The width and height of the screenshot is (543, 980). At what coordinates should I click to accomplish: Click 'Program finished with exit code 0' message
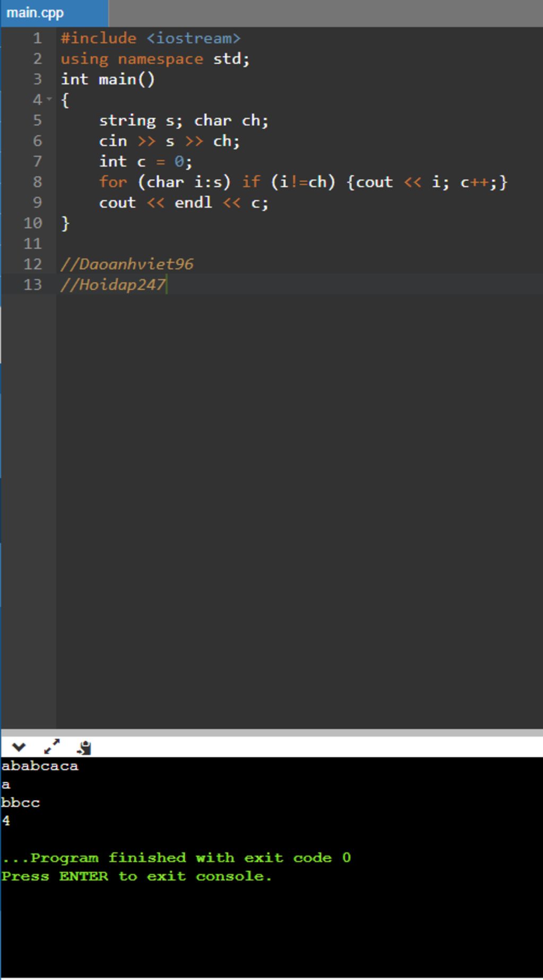[x=176, y=857]
